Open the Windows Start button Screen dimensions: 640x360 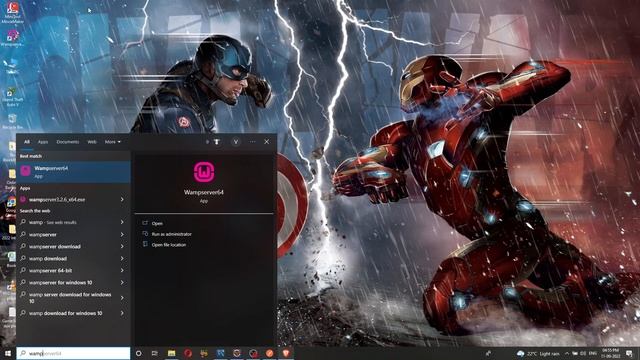point(8,353)
